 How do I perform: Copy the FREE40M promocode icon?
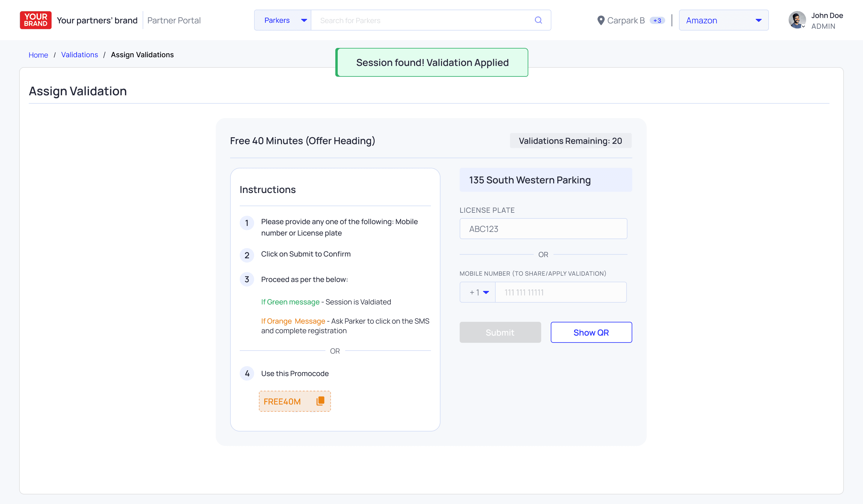tap(320, 401)
